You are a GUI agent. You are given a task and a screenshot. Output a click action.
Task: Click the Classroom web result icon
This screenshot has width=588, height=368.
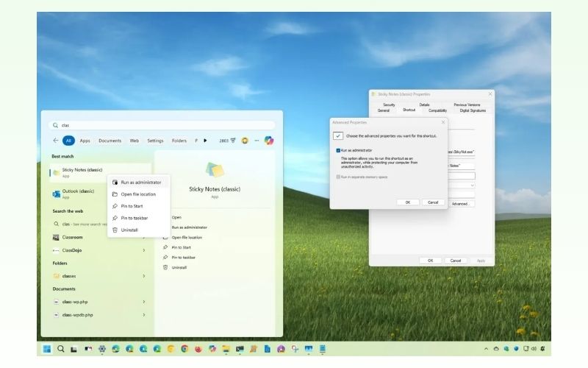pyautogui.click(x=56, y=237)
